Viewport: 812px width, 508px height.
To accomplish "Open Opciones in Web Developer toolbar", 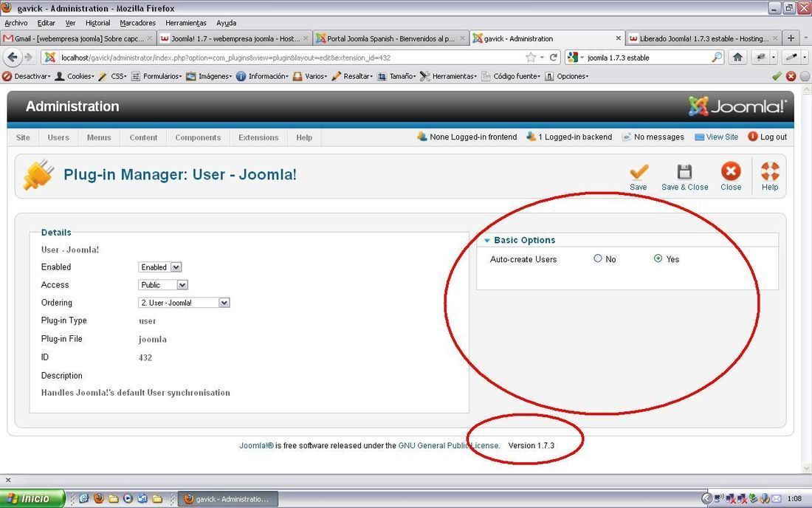I will click(566, 76).
